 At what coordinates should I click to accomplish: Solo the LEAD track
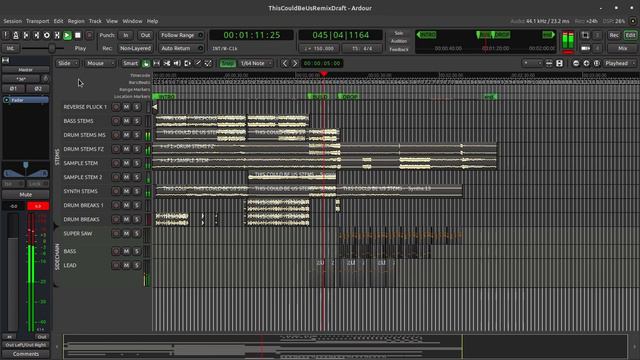137,265
